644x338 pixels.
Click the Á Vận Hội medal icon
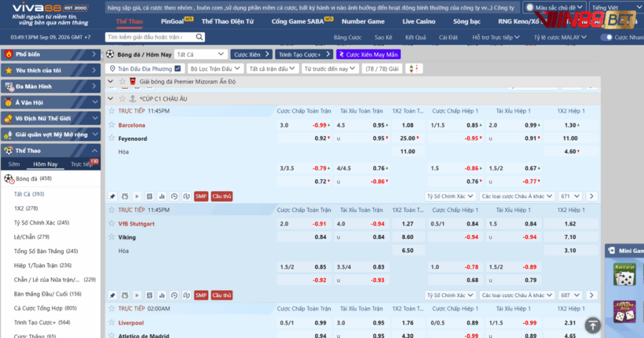pyautogui.click(x=9, y=102)
